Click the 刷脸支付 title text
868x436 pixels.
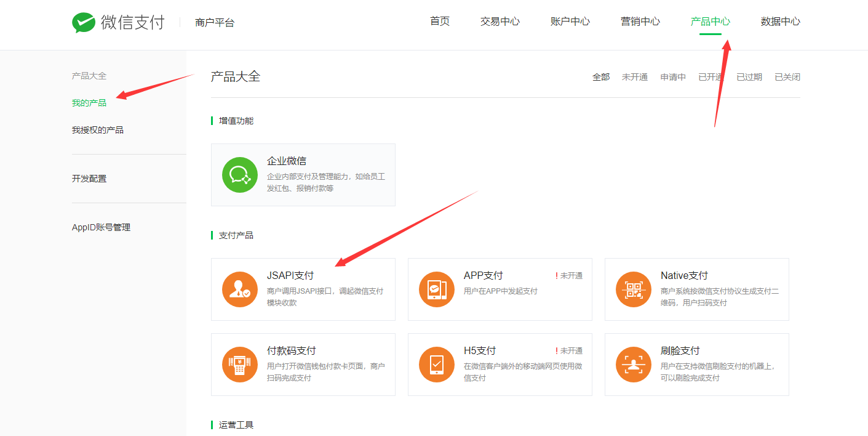tap(680, 350)
